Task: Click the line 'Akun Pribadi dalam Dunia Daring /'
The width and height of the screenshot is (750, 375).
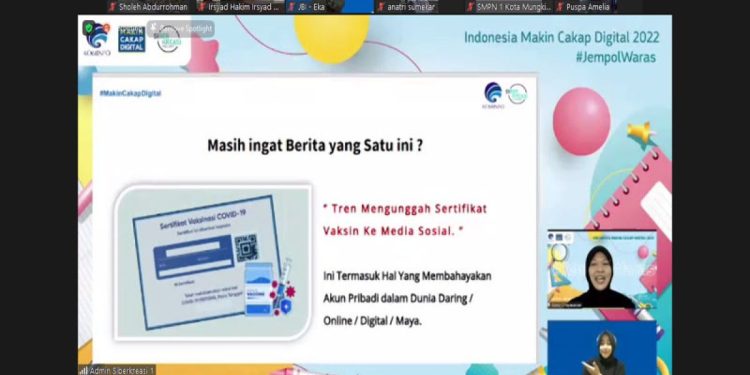Action: (x=398, y=299)
